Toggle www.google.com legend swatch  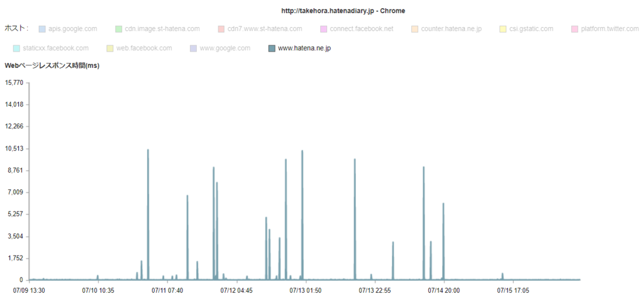(193, 48)
